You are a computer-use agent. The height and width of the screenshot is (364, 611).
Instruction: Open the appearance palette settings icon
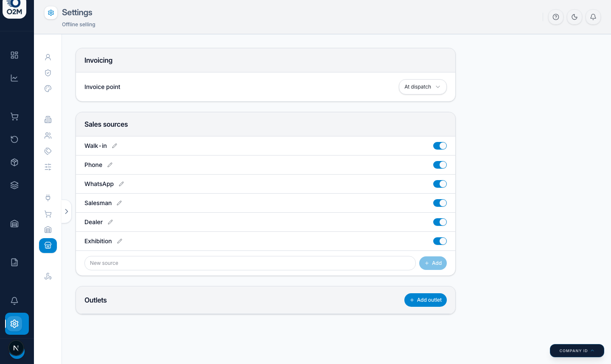(48, 89)
